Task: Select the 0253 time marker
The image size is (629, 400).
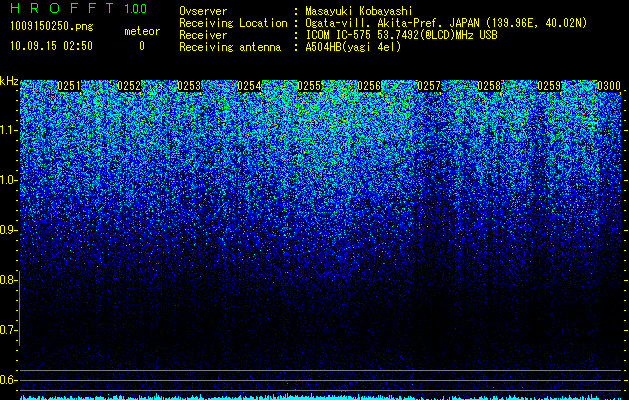Action: [189, 86]
